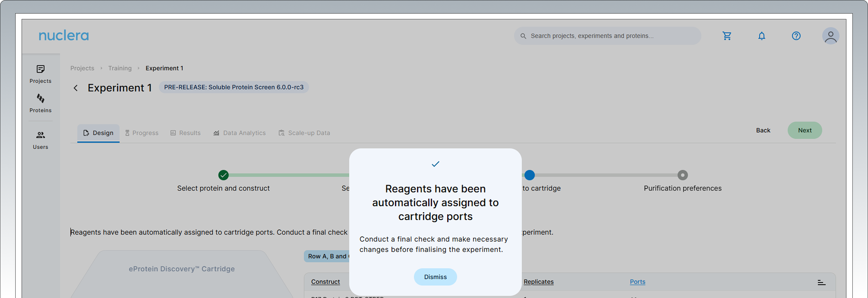
Task: Open the user profile avatar
Action: [x=830, y=36]
